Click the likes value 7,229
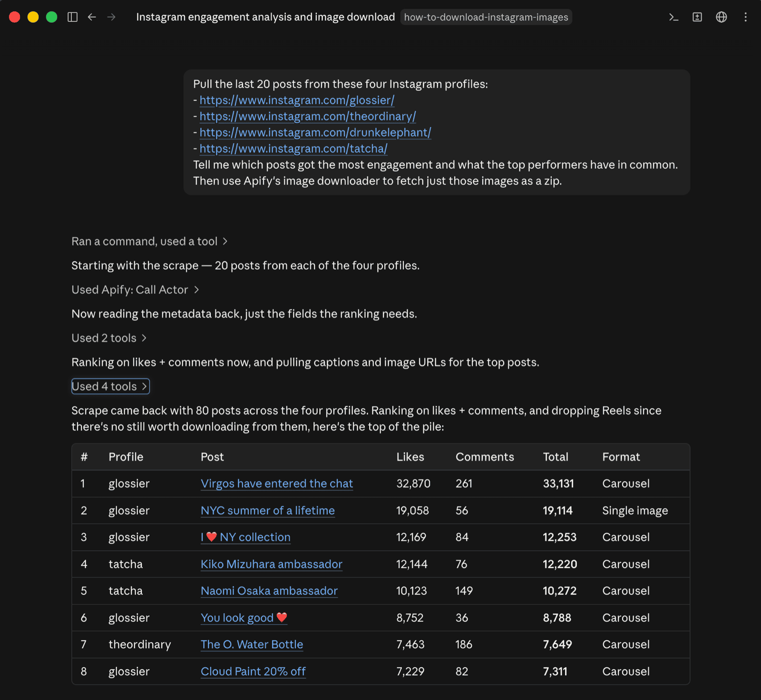Screen dimensions: 761x700 click(x=410, y=671)
